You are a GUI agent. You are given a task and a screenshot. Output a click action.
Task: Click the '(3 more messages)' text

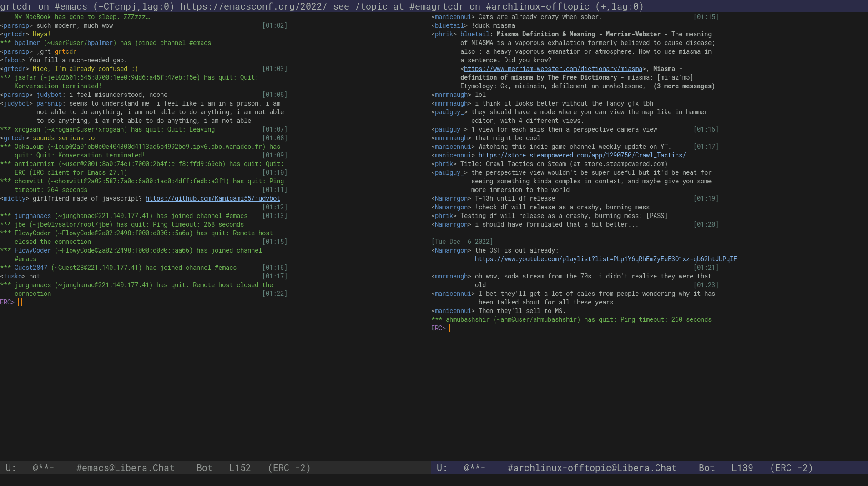click(684, 86)
